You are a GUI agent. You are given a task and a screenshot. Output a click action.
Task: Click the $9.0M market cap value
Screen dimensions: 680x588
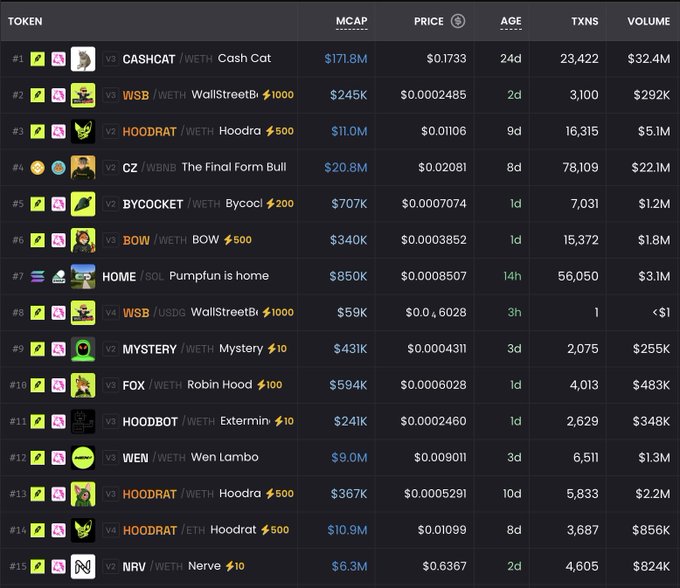(349, 457)
